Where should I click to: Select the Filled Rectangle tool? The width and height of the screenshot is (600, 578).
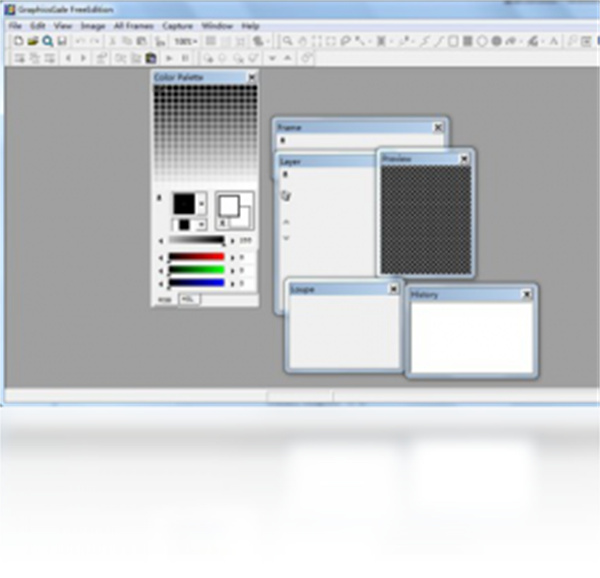[468, 41]
